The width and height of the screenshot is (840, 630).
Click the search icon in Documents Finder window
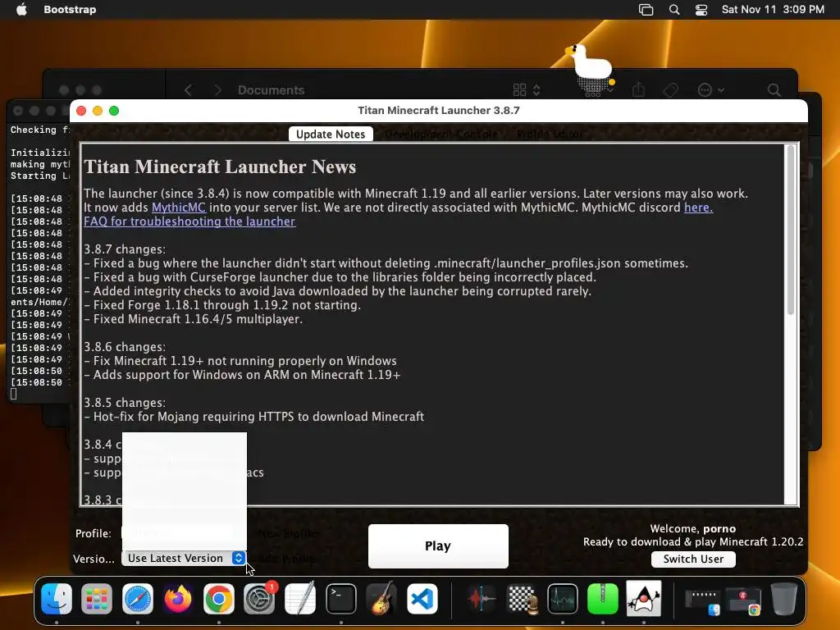[x=774, y=90]
